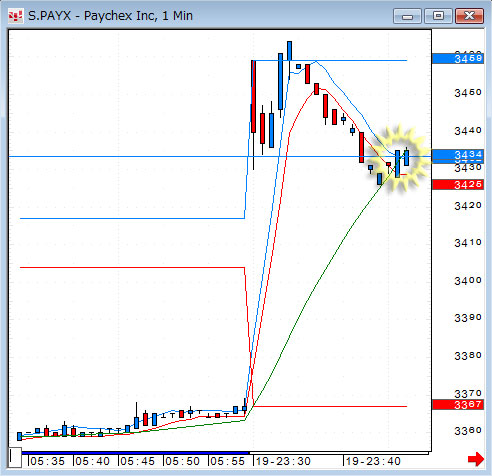
Task: Click the red 3425 price label
Action: pyautogui.click(x=458, y=184)
